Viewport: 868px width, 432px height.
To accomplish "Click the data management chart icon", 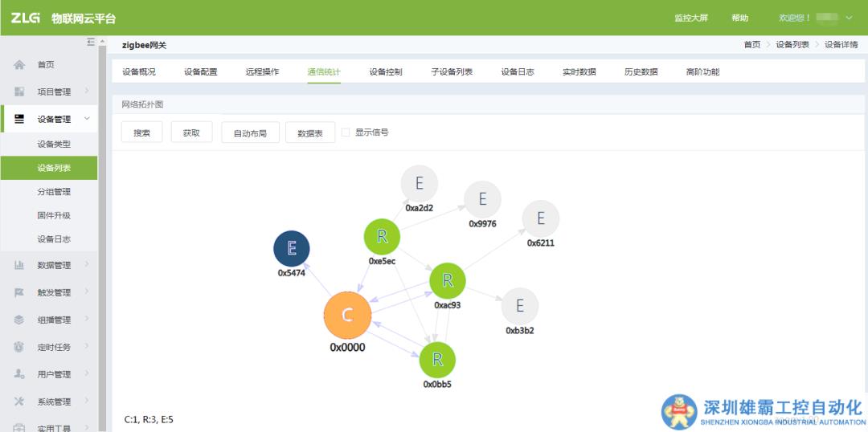I will click(x=19, y=266).
